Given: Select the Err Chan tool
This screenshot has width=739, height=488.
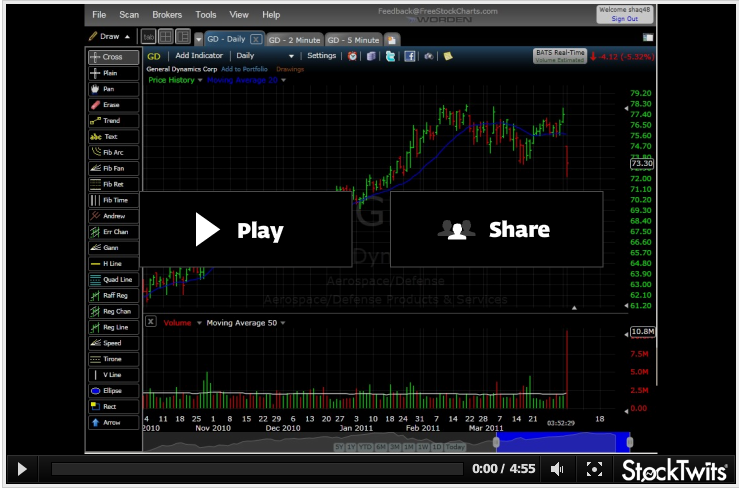Looking at the screenshot, I should click(x=113, y=232).
